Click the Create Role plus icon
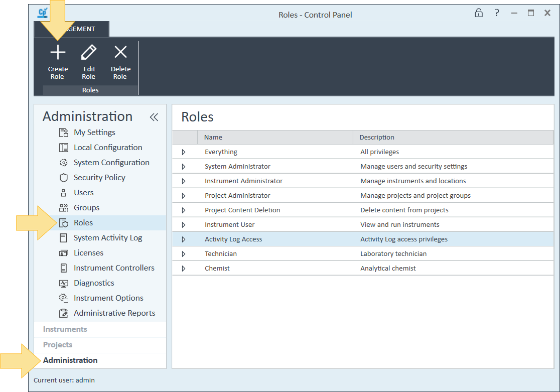This screenshot has height=392, width=560. [58, 52]
